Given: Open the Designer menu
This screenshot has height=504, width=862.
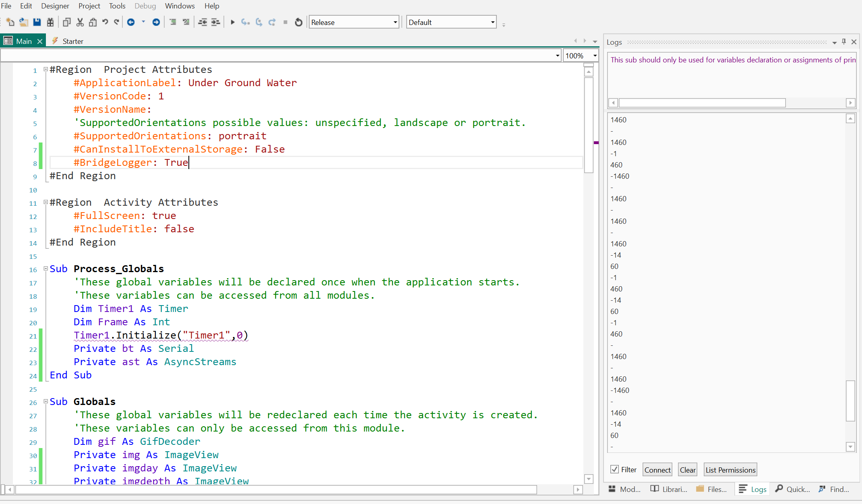Looking at the screenshot, I should (55, 6).
